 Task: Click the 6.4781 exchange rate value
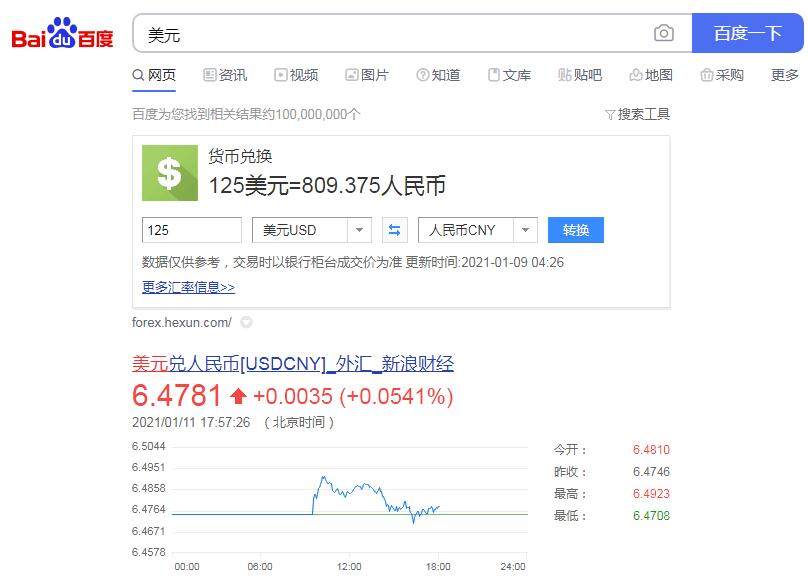pos(177,396)
